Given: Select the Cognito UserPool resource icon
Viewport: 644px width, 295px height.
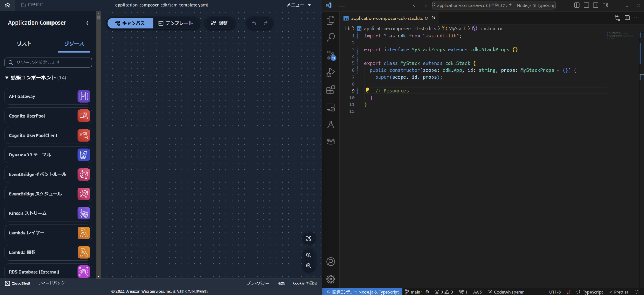Looking at the screenshot, I should 84,116.
